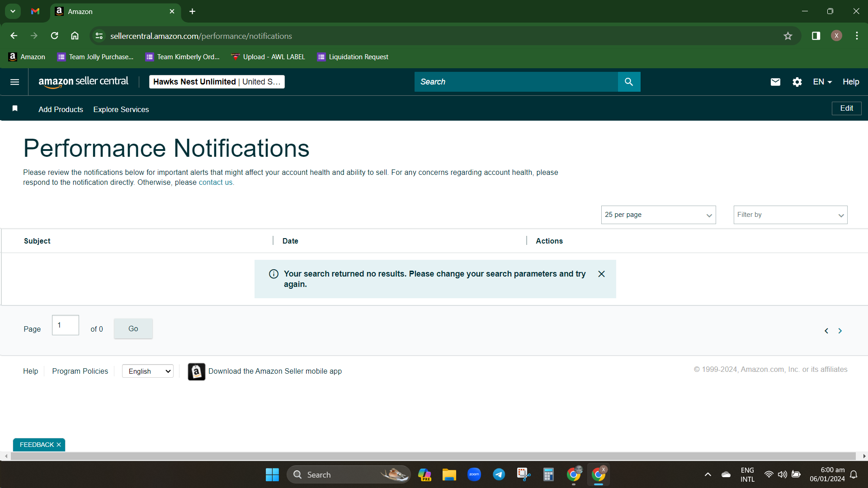This screenshot has height=488, width=868.
Task: Click the browser forward arrow
Action: coord(34,36)
